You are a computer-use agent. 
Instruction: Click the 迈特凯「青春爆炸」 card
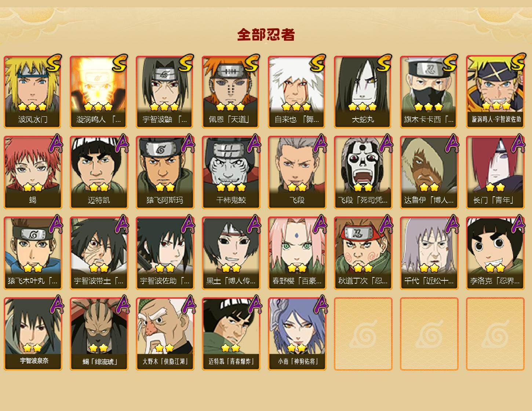click(231, 334)
